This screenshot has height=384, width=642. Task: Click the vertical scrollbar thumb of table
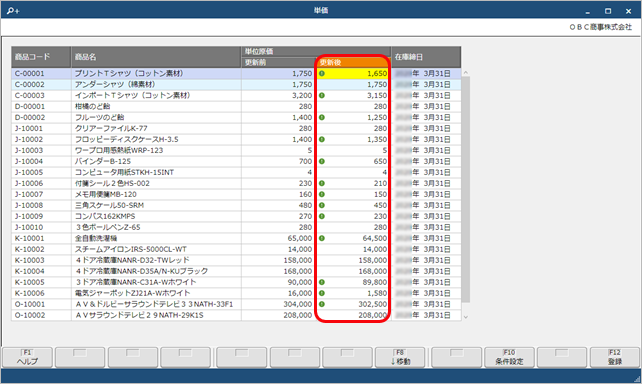(x=466, y=190)
